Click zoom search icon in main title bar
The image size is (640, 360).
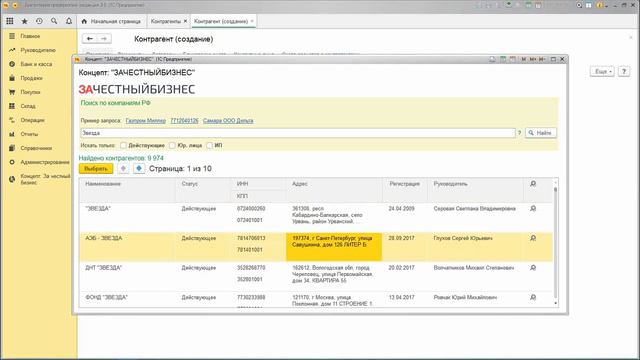pyautogui.click(x=579, y=5)
